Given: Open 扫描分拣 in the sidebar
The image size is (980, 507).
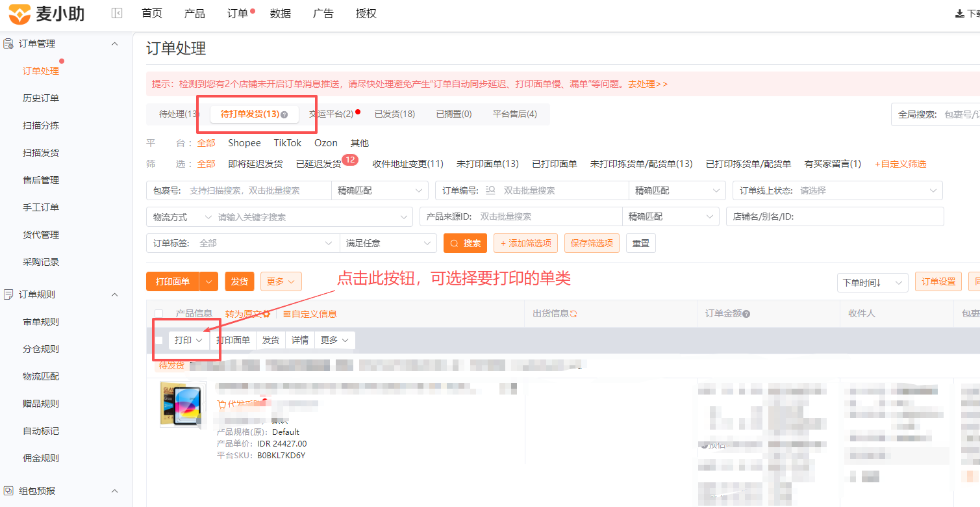Looking at the screenshot, I should [x=41, y=125].
